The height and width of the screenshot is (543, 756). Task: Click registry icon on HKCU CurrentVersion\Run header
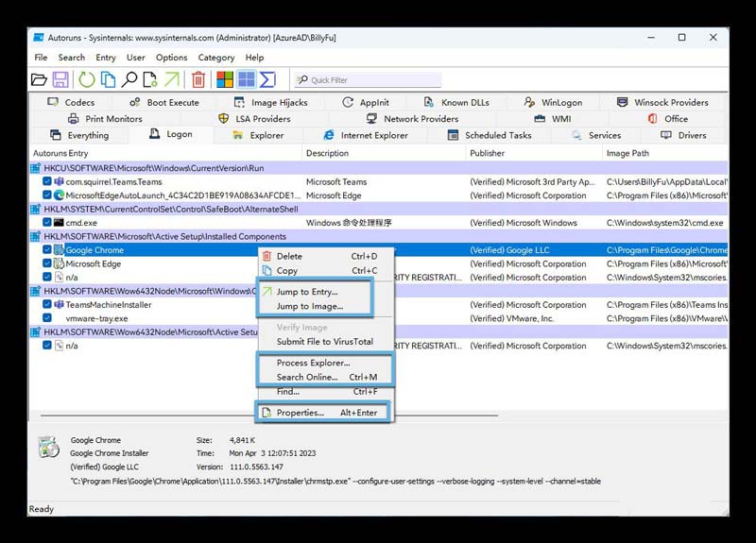coord(36,168)
